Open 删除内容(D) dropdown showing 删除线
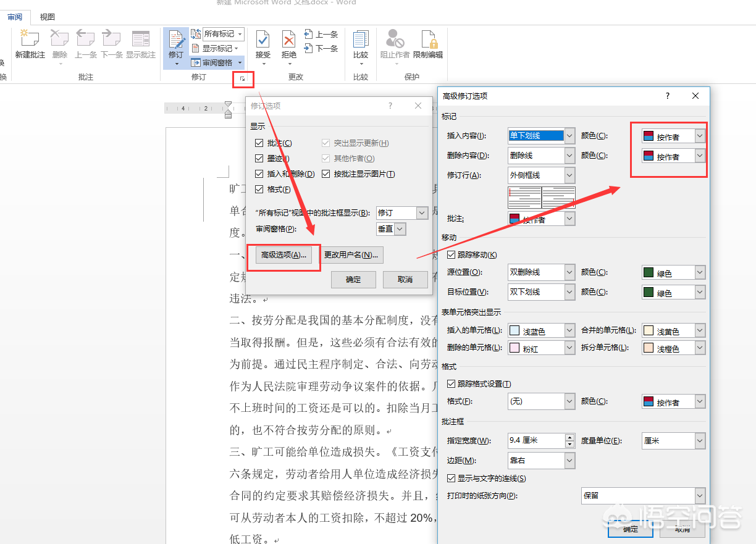The height and width of the screenshot is (544, 756). pyautogui.click(x=541, y=156)
